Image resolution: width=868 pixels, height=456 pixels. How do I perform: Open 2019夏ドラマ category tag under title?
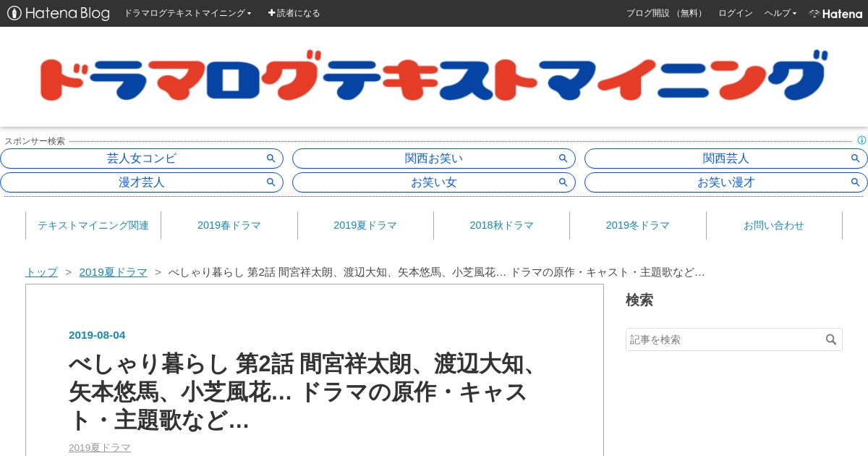[x=100, y=447]
